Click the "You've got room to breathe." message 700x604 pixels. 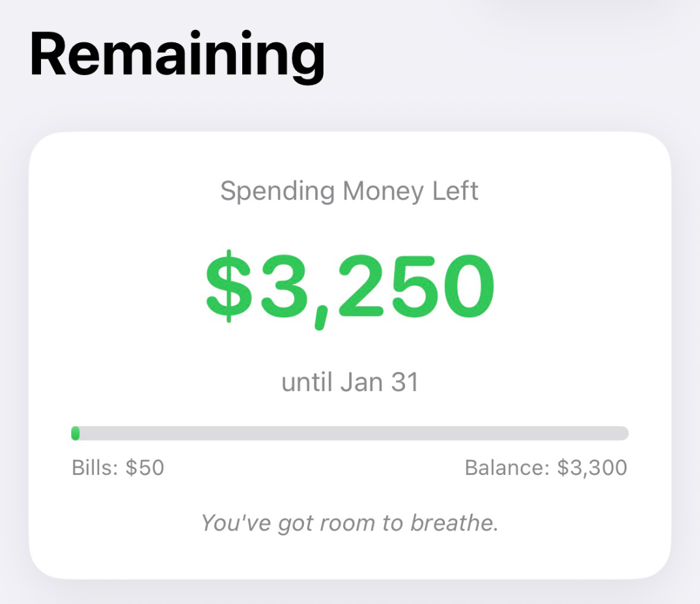click(350, 523)
